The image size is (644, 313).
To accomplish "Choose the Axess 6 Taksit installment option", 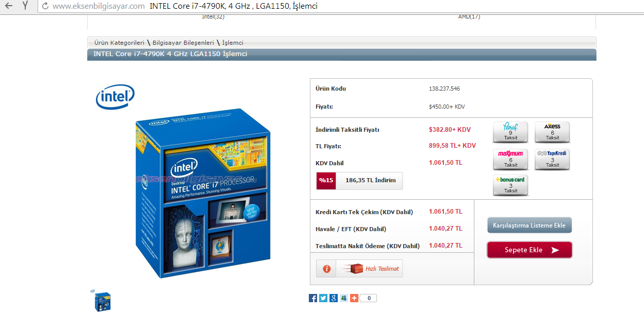I will 552,132.
